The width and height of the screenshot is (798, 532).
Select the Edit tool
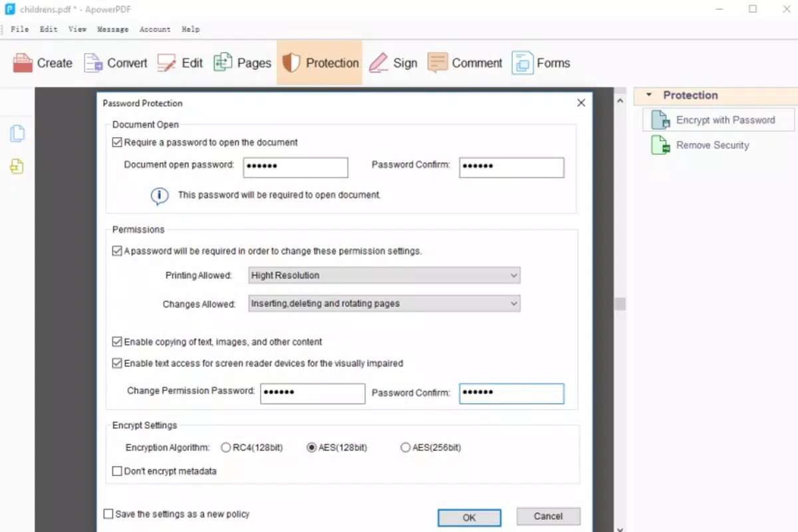pos(180,63)
